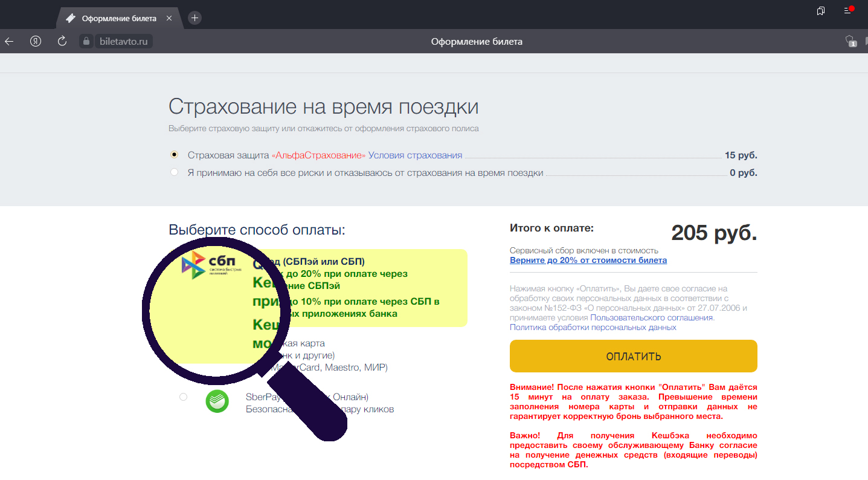
Task: Click the padlock site security icon
Action: [x=86, y=42]
